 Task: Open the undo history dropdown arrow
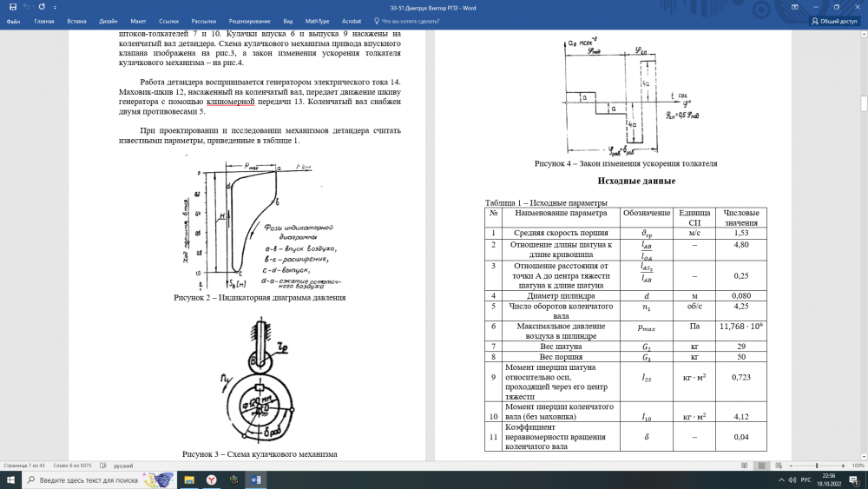(33, 7)
